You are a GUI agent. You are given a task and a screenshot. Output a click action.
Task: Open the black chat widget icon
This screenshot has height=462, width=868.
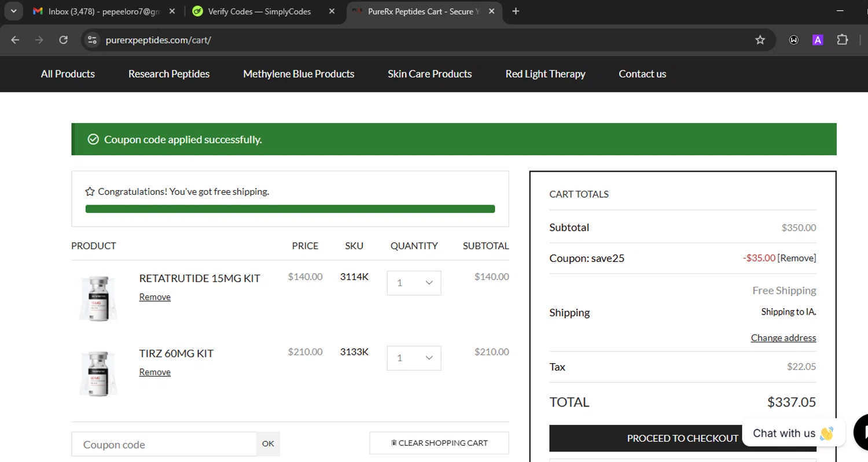click(862, 433)
